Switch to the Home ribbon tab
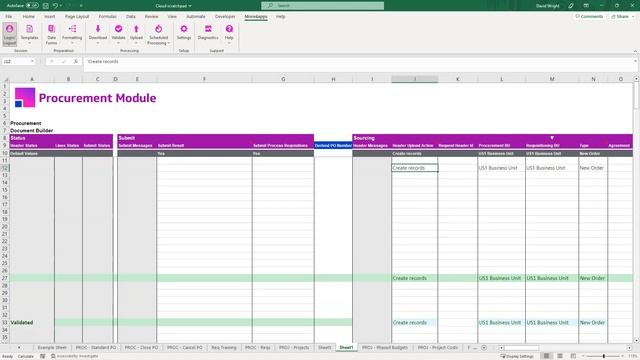The height and width of the screenshot is (360, 640). coord(29,17)
